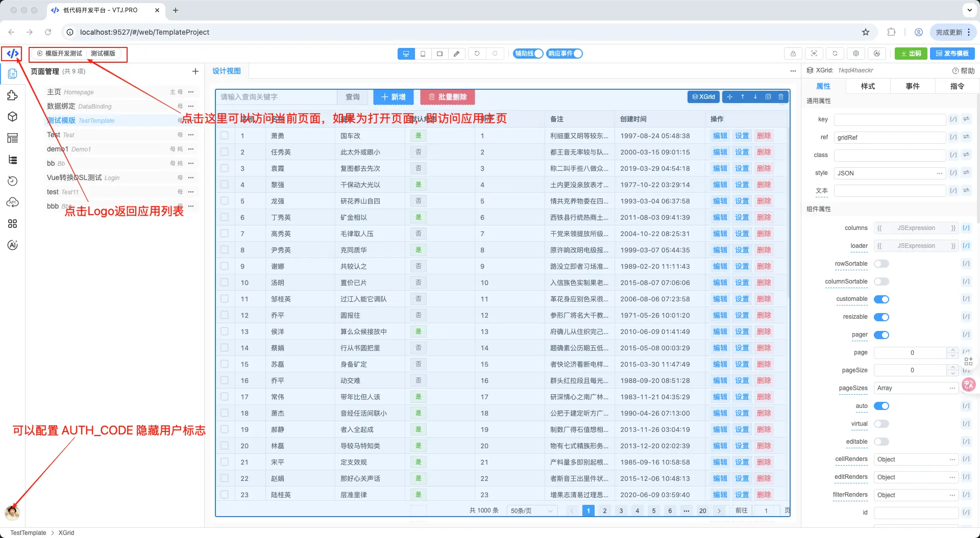Screen dimensions: 980x538
Task: Switch to tablet preview mode icon
Action: (x=423, y=54)
